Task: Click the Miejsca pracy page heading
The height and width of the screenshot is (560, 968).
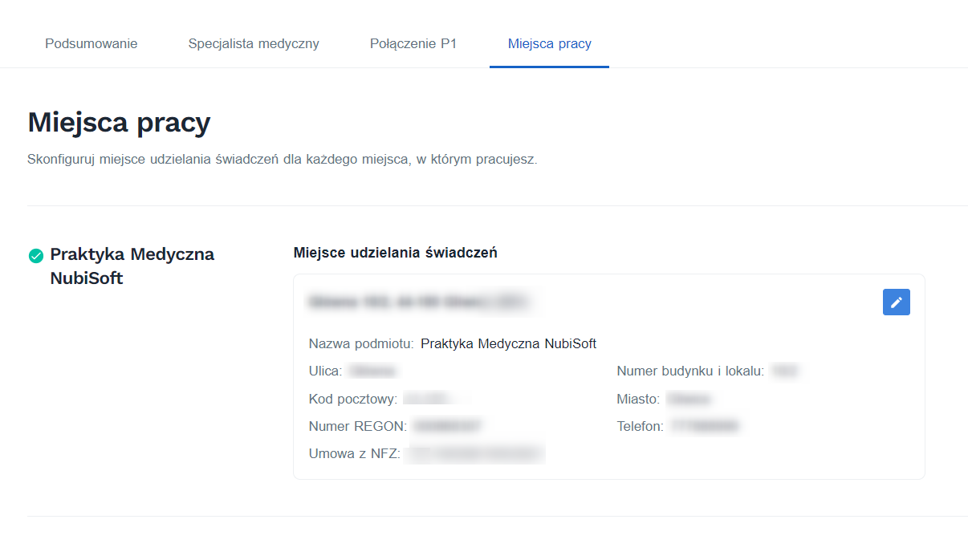Action: [119, 122]
